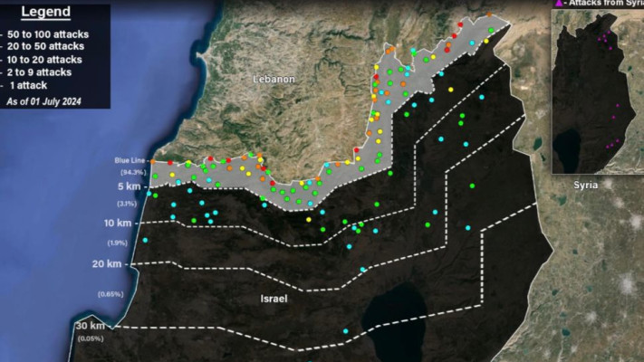Select the 20 to 50 attacks legend entry
Screen dimensions: 644x362
pyautogui.click(x=49, y=47)
